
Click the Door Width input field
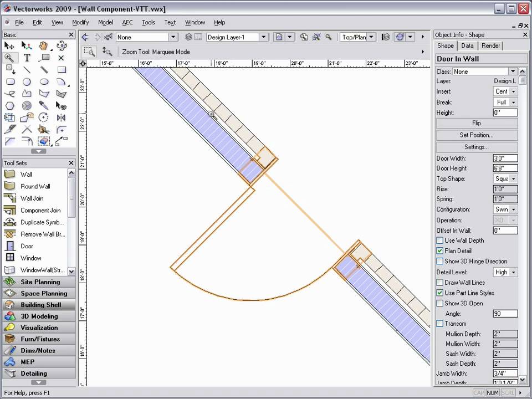pyautogui.click(x=505, y=158)
